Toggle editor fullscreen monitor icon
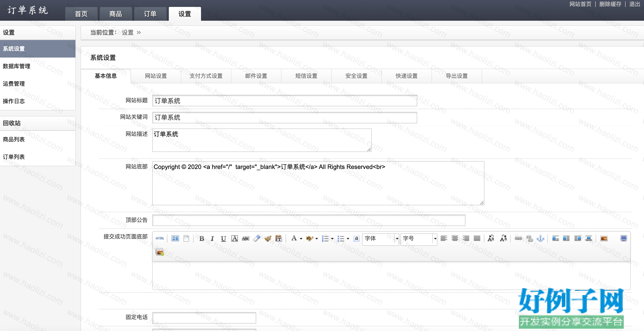644x331 pixels. [x=624, y=238]
